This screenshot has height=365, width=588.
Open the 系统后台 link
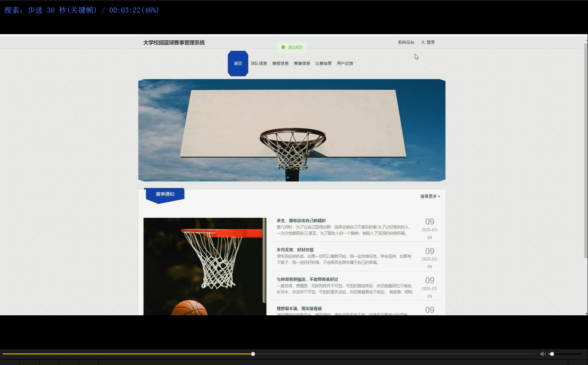pyautogui.click(x=406, y=42)
